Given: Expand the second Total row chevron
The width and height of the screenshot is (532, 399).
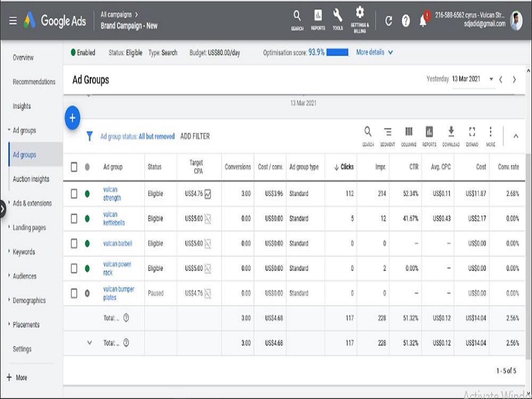Looking at the screenshot, I should [89, 343].
